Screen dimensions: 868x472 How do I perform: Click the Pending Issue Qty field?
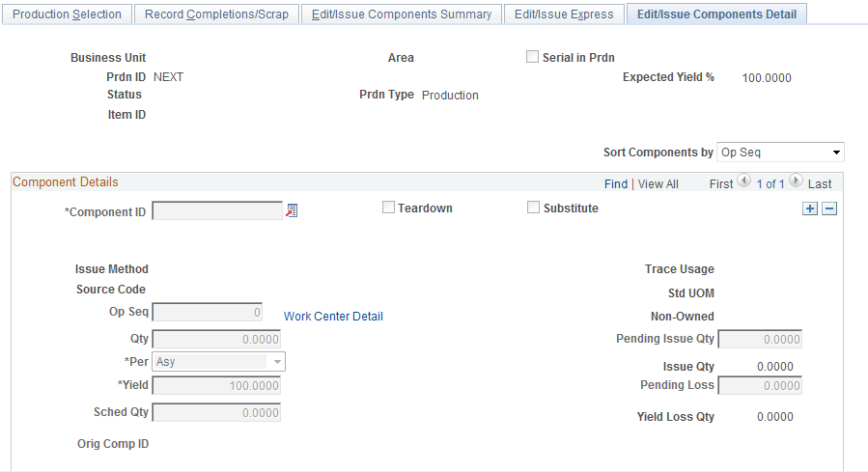tap(760, 339)
